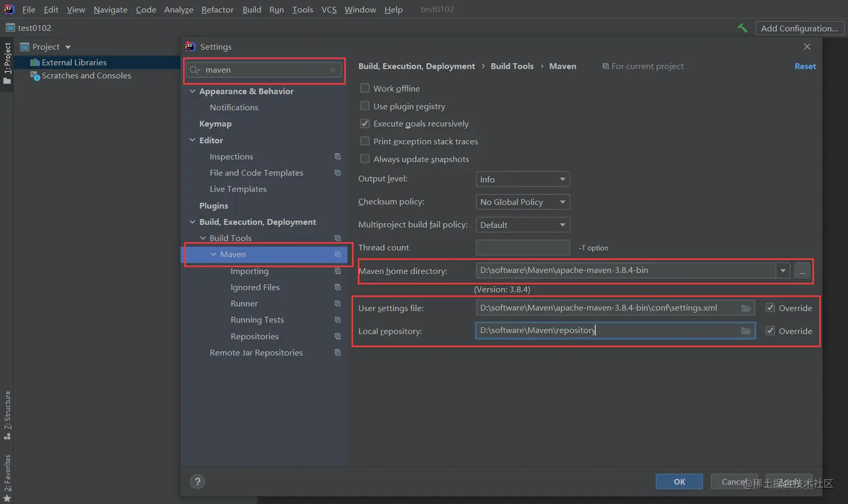The image size is (848, 504).
Task: Open the VCS menu
Action: [x=329, y=10]
